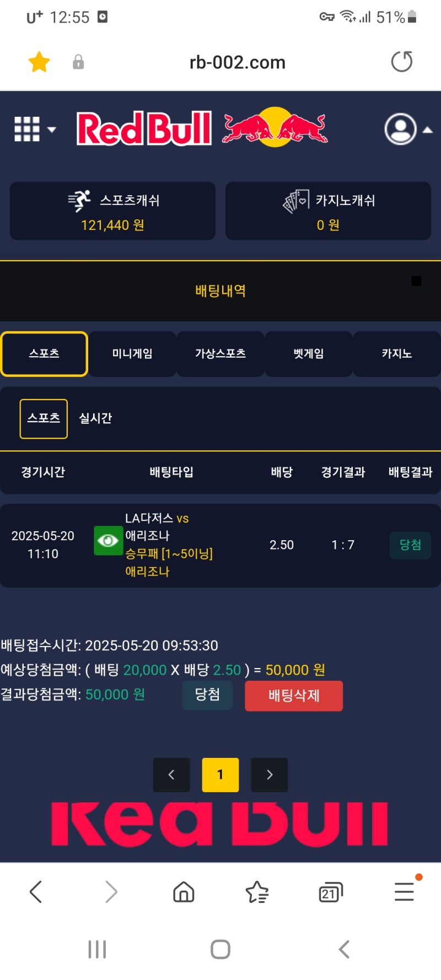Select page 1 in pagination
Image resolution: width=441 pixels, height=980 pixels.
coord(220,775)
